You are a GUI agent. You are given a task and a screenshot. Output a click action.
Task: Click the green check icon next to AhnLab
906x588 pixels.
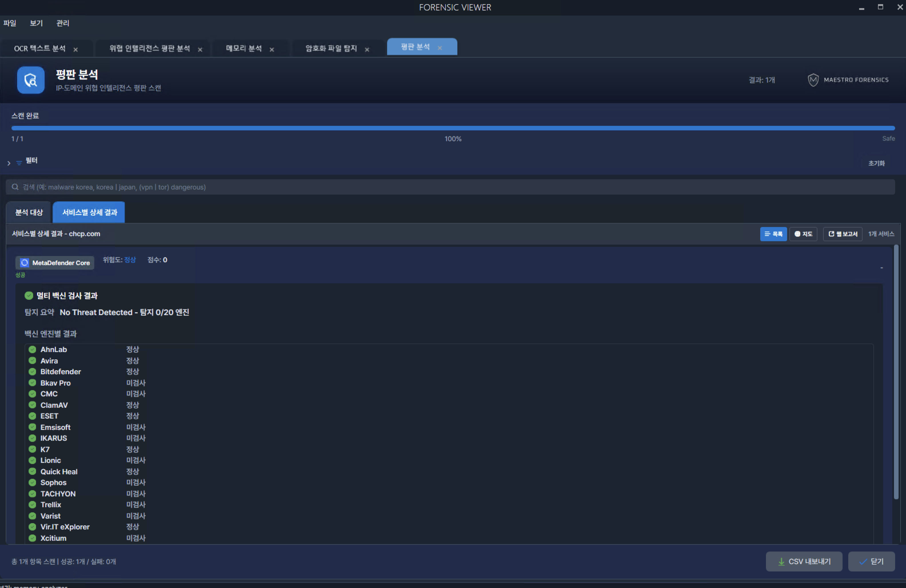click(32, 349)
